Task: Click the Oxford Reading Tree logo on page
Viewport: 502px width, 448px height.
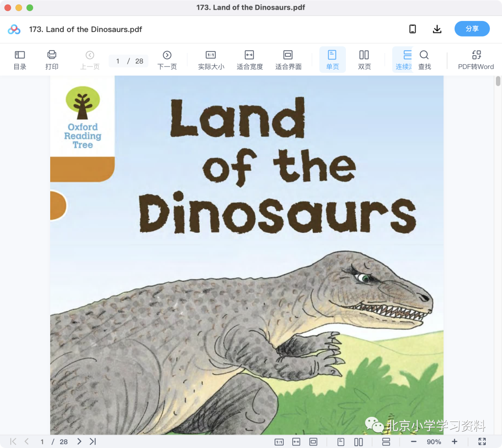Action: tap(83, 117)
